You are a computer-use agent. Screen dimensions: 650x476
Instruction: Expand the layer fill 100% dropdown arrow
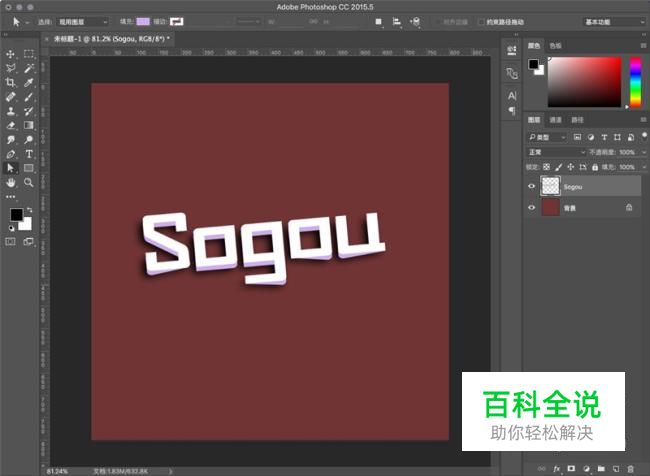click(644, 167)
